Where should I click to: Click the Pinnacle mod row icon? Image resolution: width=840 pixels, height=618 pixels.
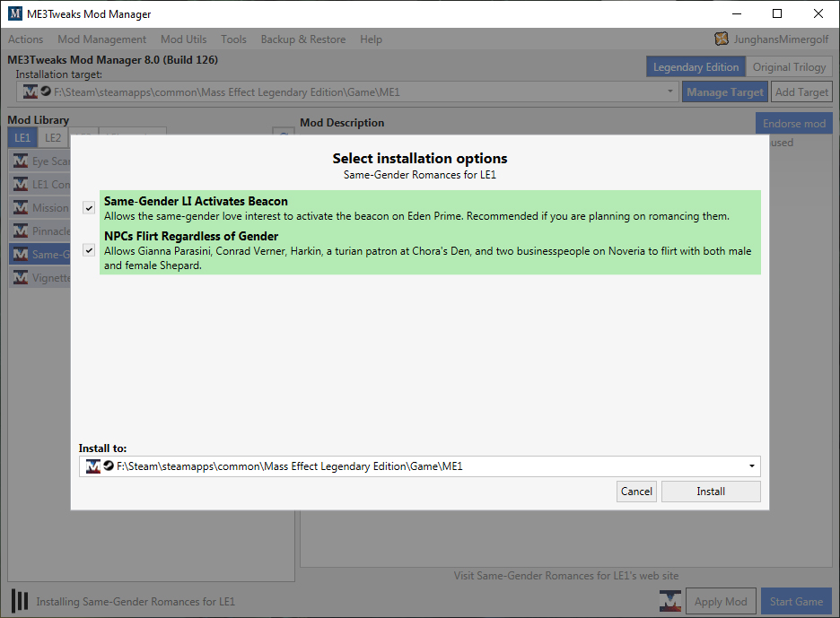tap(21, 231)
